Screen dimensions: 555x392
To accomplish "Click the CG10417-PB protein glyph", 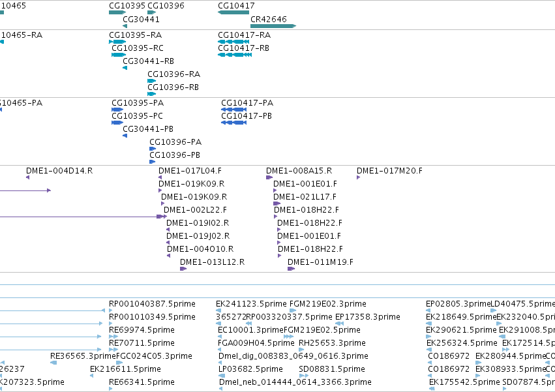I will (x=233, y=123).
